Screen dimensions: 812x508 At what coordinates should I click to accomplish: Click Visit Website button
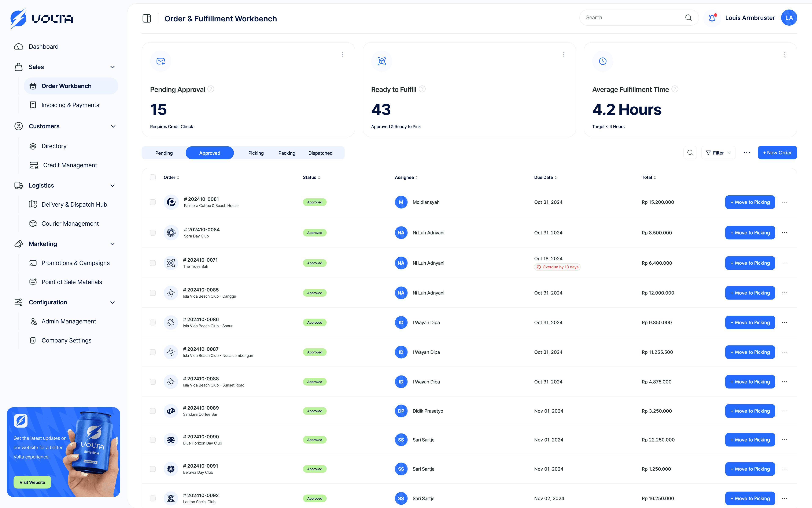32,482
